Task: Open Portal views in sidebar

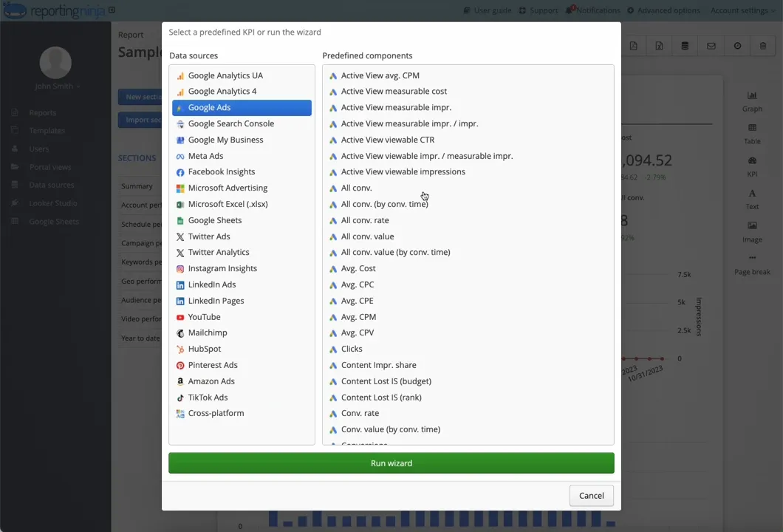Action: coord(50,167)
